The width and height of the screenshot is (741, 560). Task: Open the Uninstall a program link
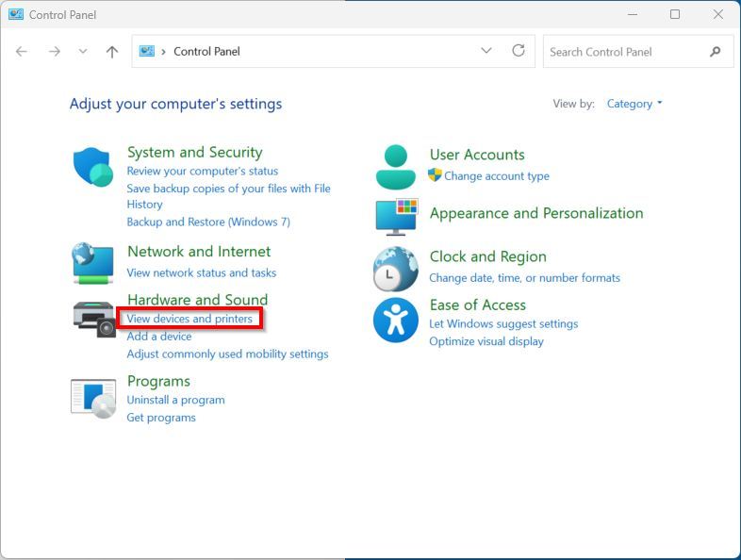(175, 400)
